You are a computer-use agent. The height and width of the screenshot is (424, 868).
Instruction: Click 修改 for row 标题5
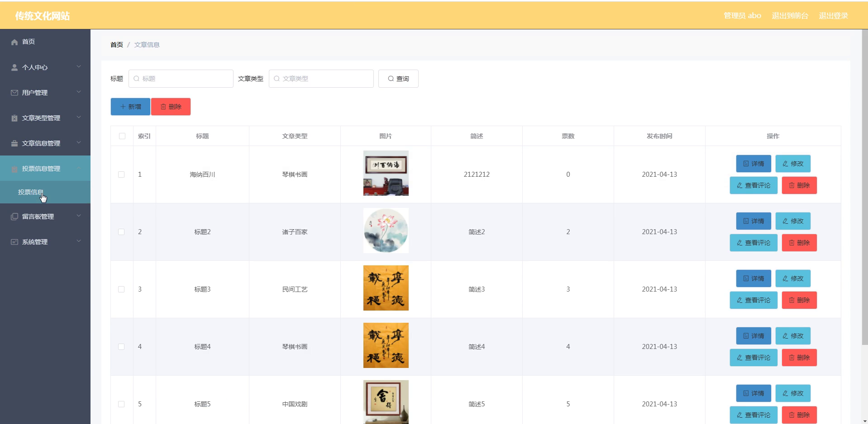click(793, 393)
